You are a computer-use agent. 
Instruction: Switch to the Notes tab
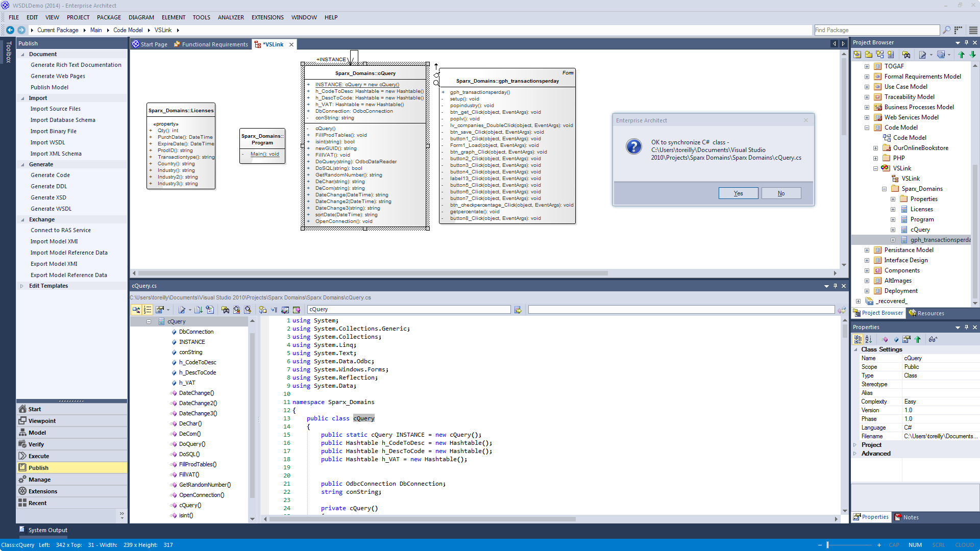pyautogui.click(x=906, y=517)
